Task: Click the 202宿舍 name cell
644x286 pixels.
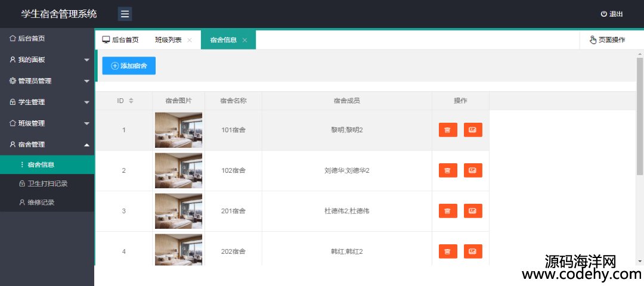Action: click(233, 249)
